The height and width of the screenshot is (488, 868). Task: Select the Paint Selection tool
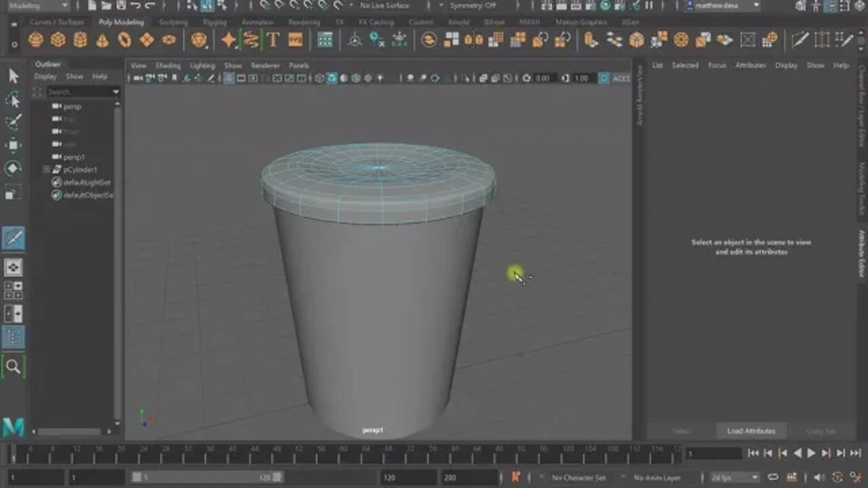point(13,122)
